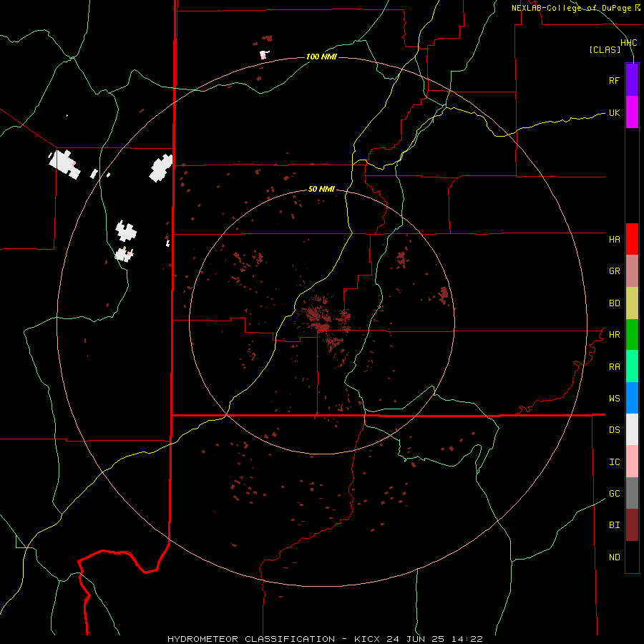The height and width of the screenshot is (644, 644).
Task: Click the KICX radar site identifier
Action: (x=367, y=639)
